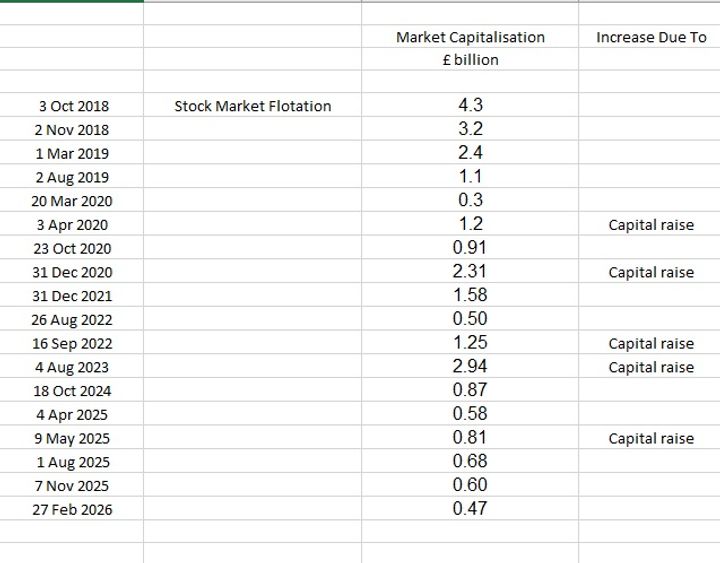Click the cell with value 2.94

pos(470,366)
